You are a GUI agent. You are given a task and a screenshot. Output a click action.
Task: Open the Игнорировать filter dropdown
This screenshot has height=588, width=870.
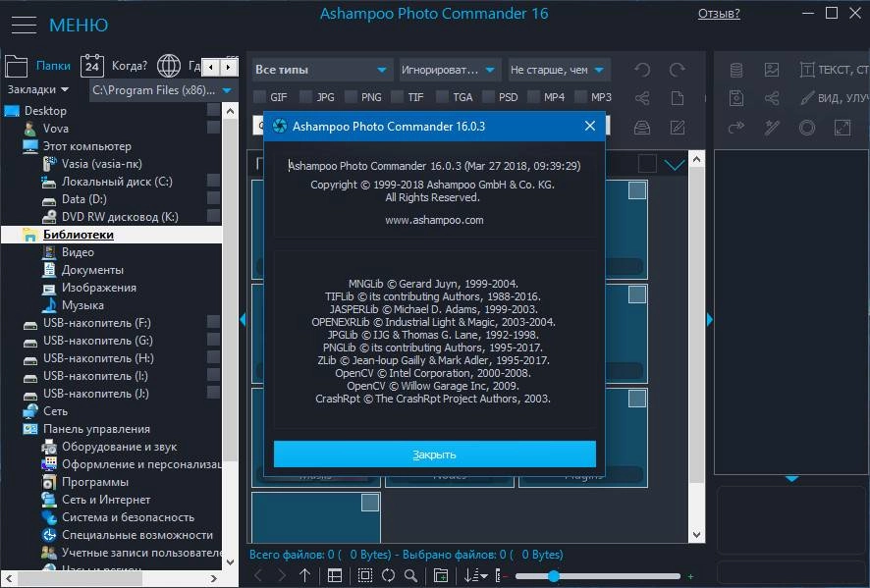pyautogui.click(x=449, y=70)
